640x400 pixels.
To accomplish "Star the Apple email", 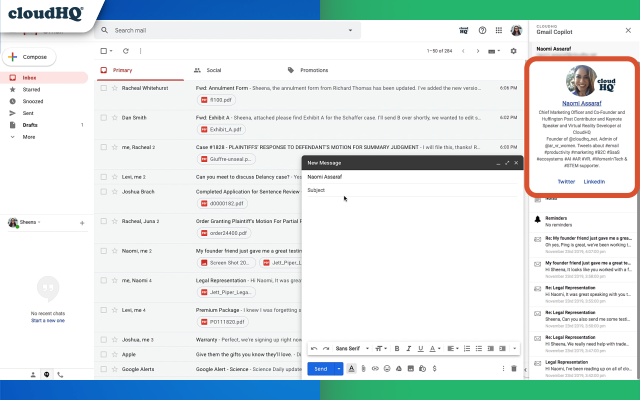I will pyautogui.click(x=115, y=354).
